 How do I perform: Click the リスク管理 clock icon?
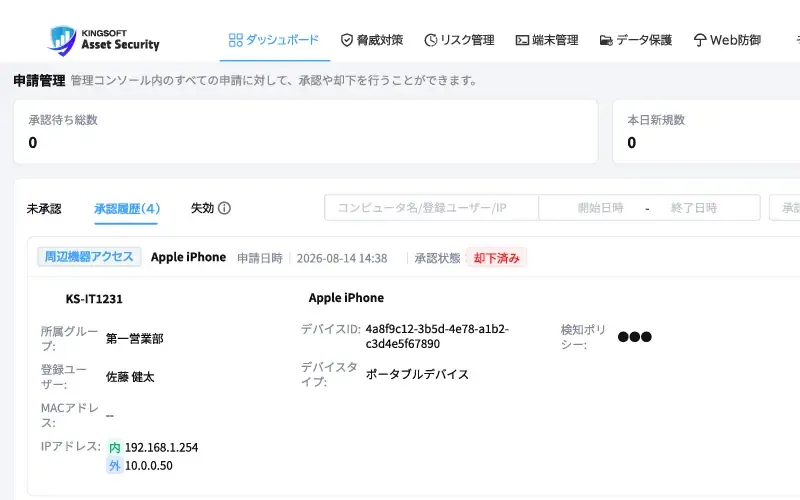pyautogui.click(x=431, y=40)
